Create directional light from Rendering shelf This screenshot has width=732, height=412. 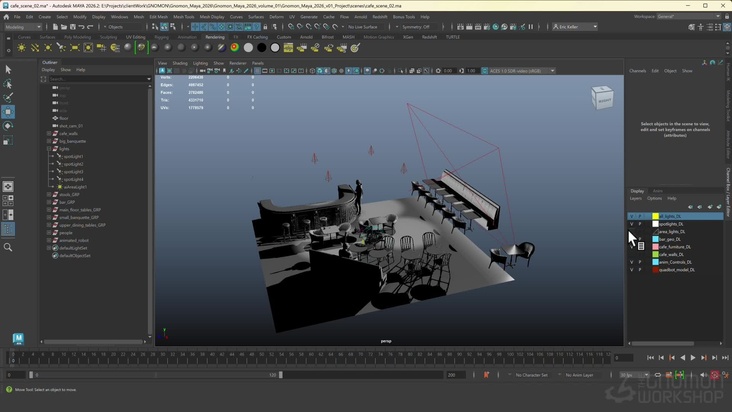(x=35, y=48)
